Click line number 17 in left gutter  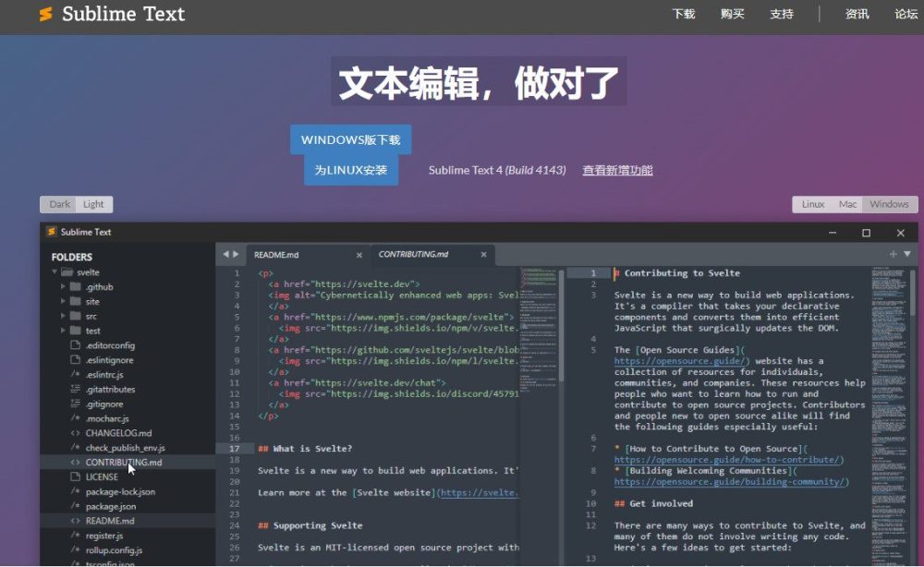point(234,449)
